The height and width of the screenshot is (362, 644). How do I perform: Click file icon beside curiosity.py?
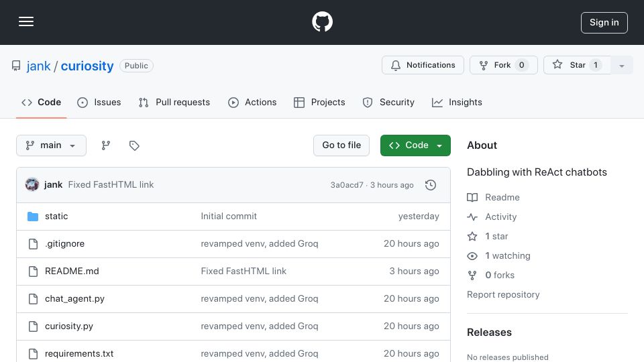[33, 326]
